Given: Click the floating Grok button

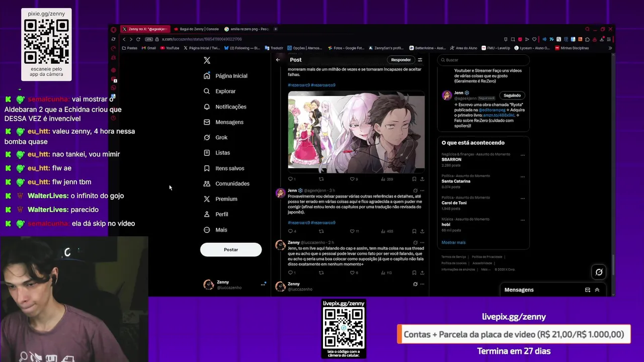Looking at the screenshot, I should 599,272.
